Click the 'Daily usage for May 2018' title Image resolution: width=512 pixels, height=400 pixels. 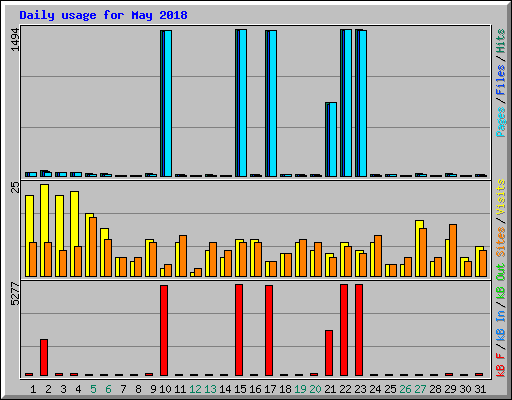coord(103,15)
